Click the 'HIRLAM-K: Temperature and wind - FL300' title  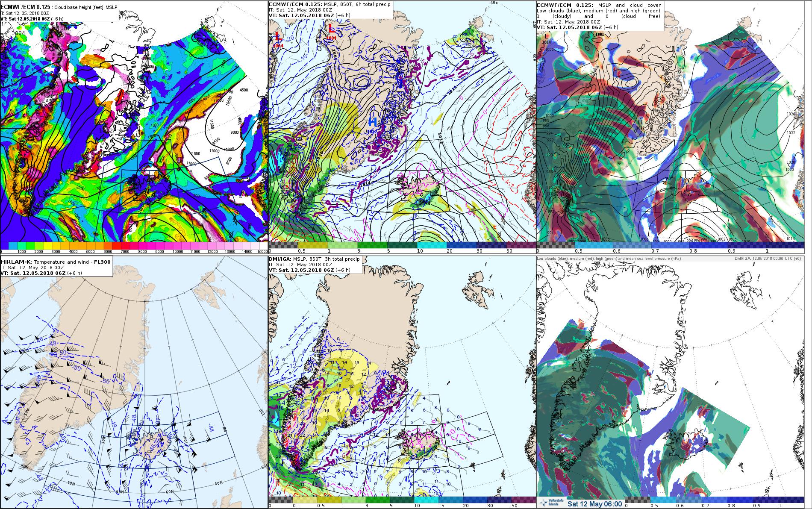(56, 262)
